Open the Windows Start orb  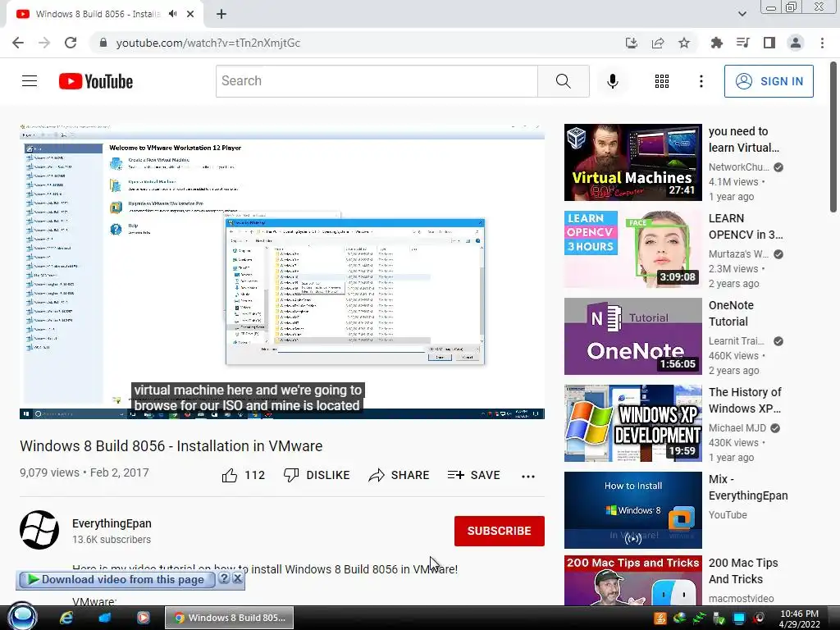22,617
